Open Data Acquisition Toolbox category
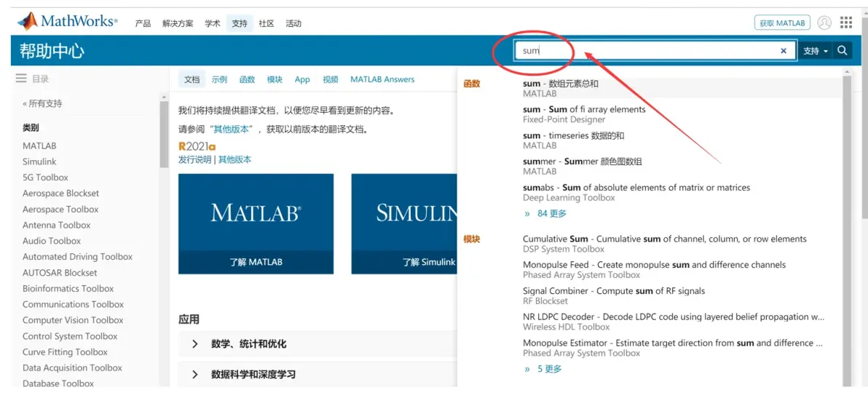The image size is (868, 398). [x=72, y=367]
